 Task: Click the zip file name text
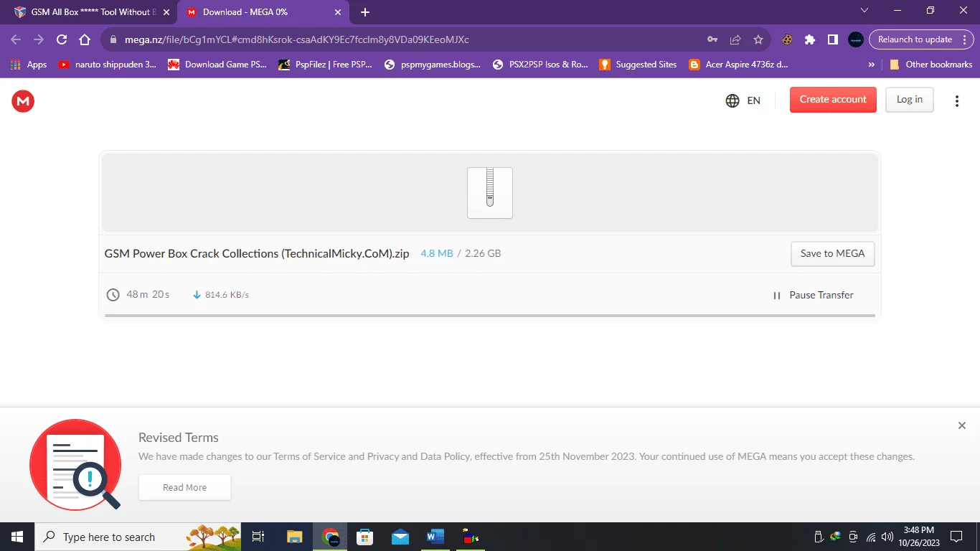(257, 253)
